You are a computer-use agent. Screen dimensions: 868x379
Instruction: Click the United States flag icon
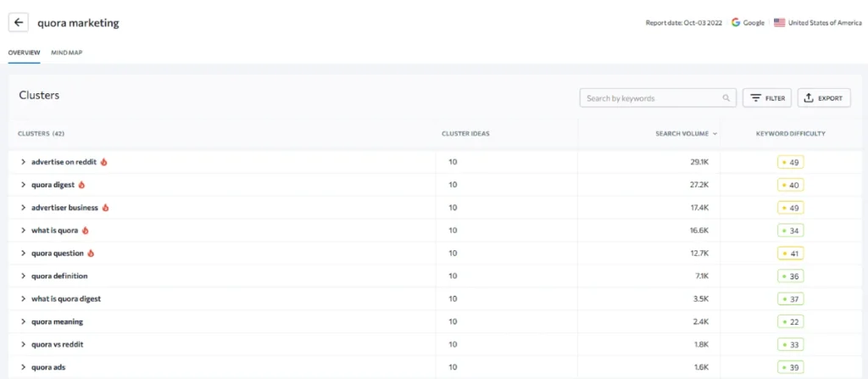pos(780,23)
